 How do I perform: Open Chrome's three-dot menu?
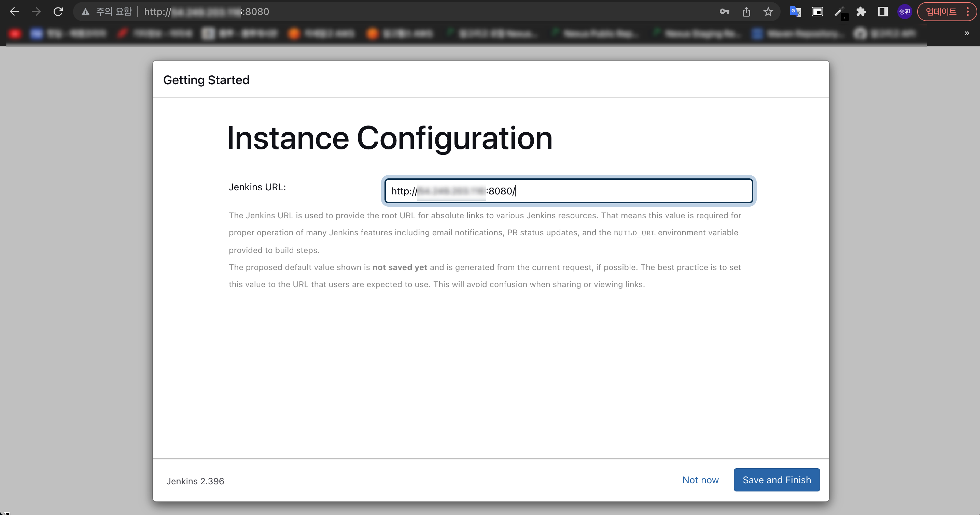coord(968,12)
